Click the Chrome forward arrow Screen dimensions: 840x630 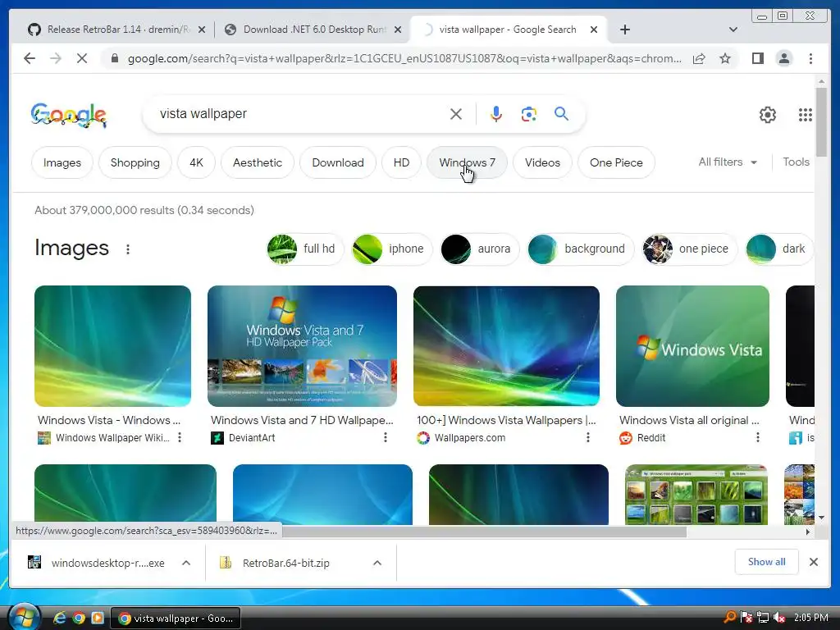pos(56,58)
